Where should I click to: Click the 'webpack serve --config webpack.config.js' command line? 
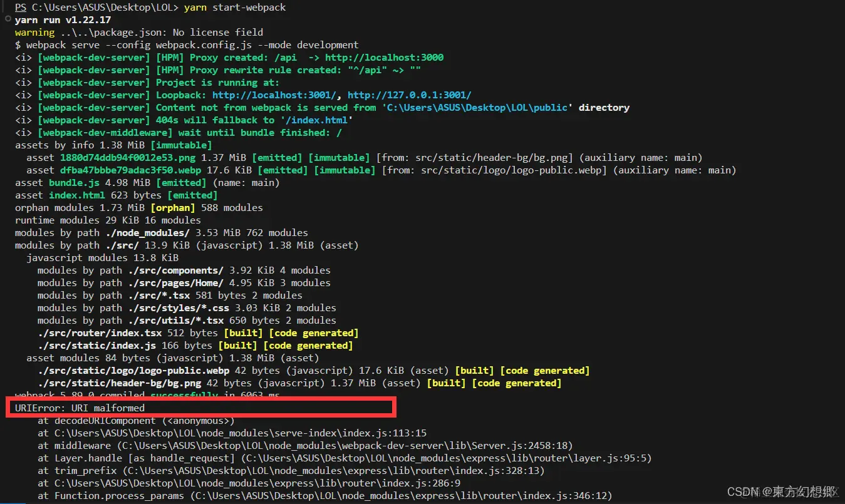click(x=187, y=45)
